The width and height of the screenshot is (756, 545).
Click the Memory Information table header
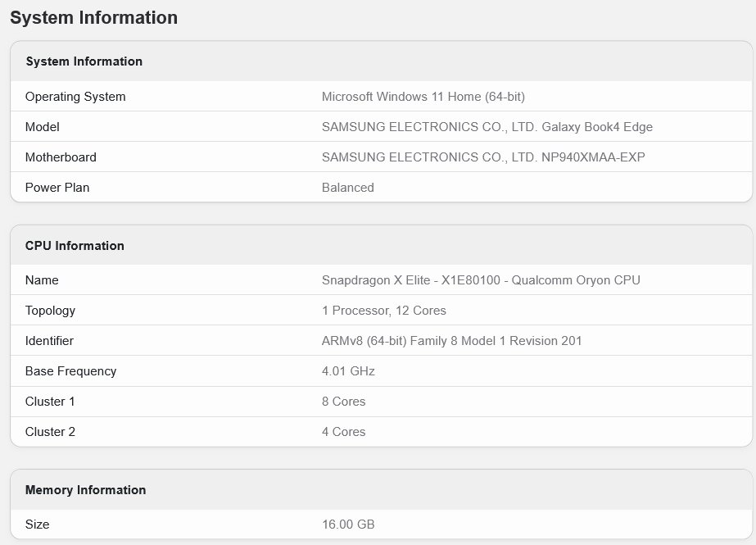tap(85, 490)
